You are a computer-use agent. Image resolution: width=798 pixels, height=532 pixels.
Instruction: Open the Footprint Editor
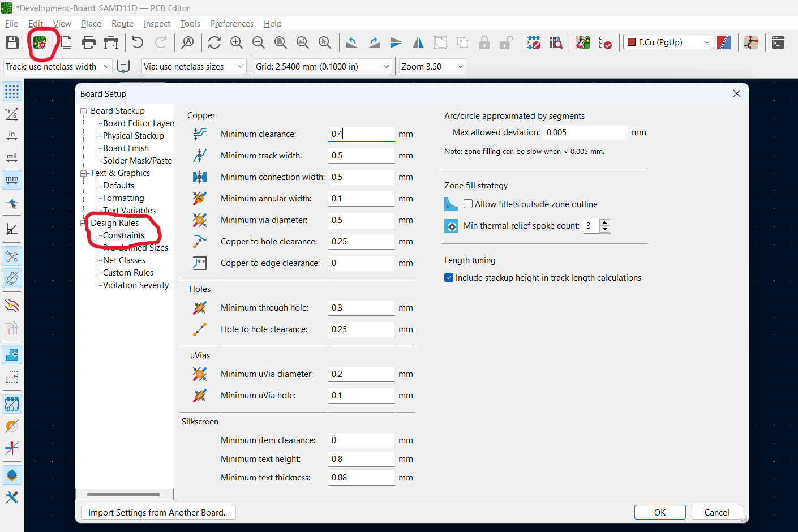(534, 42)
